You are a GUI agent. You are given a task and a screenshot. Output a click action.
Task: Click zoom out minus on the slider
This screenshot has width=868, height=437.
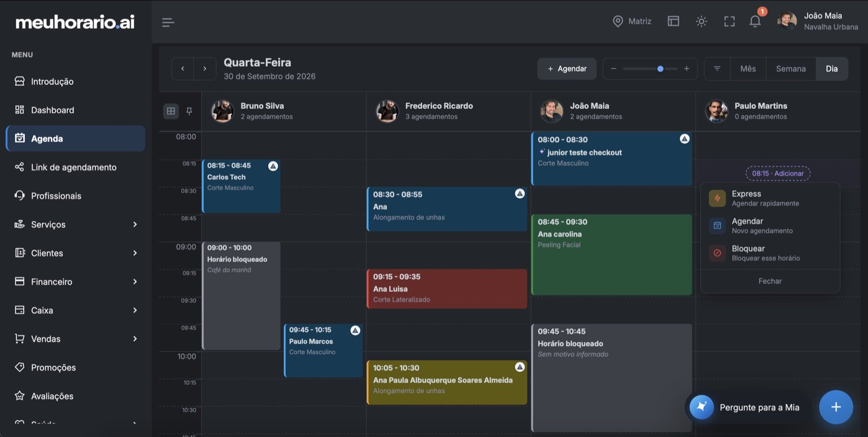pyautogui.click(x=614, y=69)
